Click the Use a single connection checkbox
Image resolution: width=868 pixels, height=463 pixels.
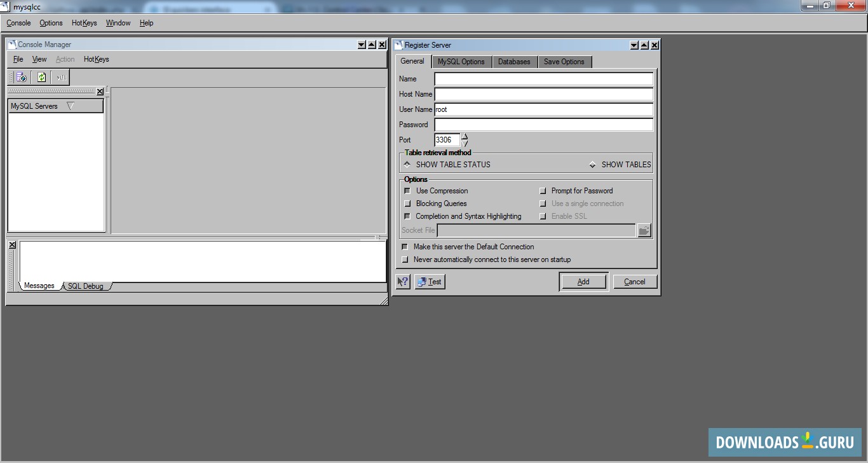[x=543, y=204]
